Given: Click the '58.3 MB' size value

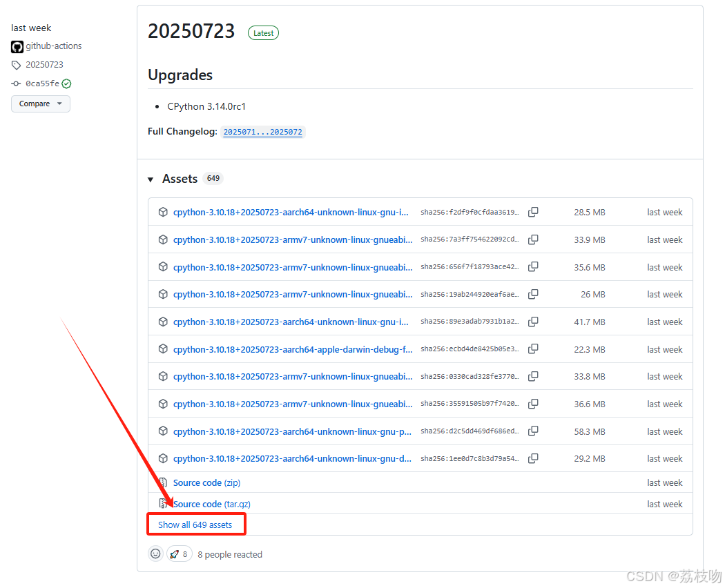Looking at the screenshot, I should [590, 431].
